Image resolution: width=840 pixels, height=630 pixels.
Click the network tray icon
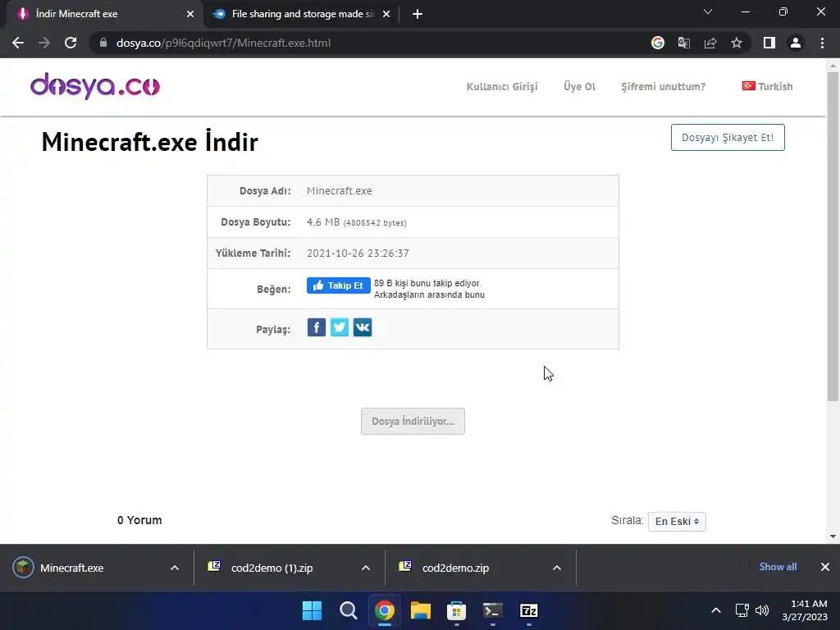point(742,610)
